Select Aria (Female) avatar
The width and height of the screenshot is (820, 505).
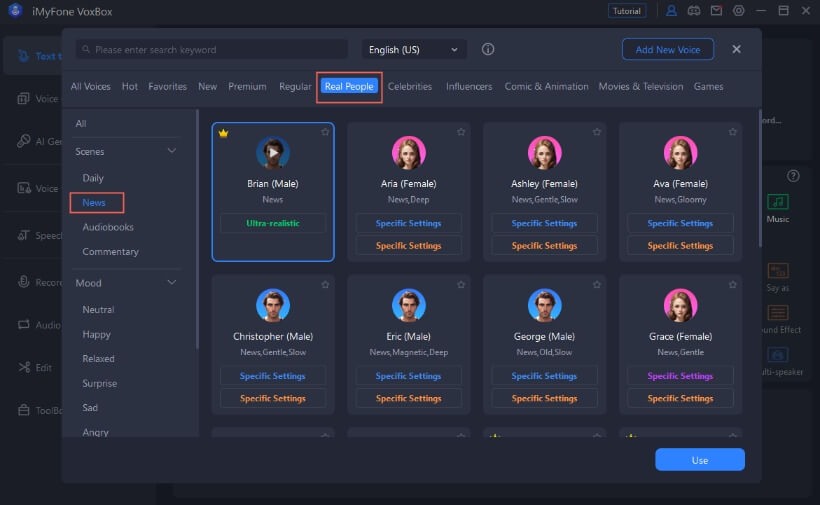click(x=408, y=153)
